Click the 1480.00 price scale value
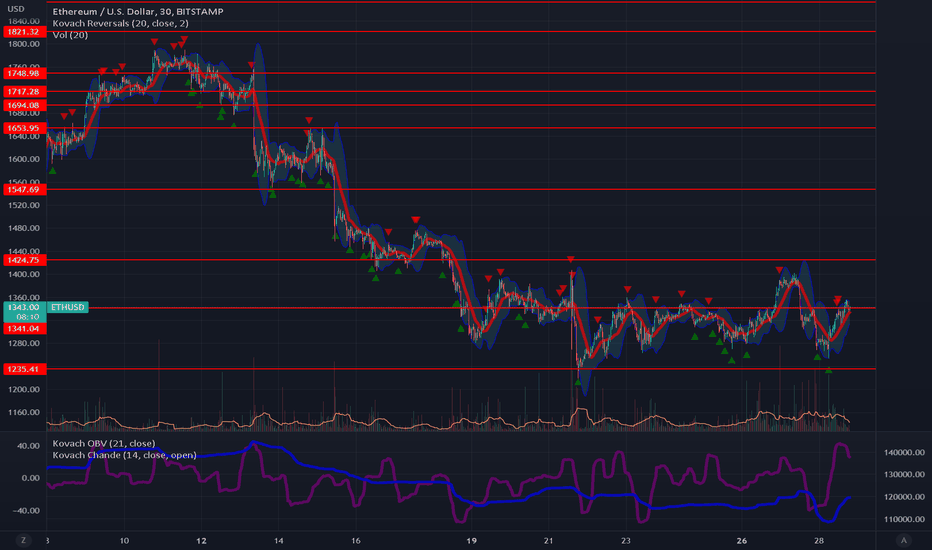 [x=24, y=228]
